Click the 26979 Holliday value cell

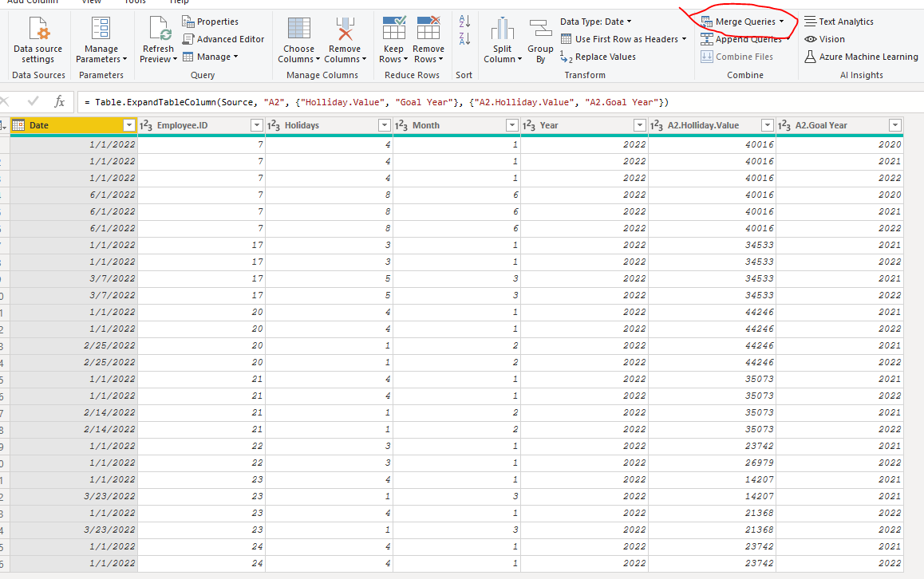tap(712, 463)
